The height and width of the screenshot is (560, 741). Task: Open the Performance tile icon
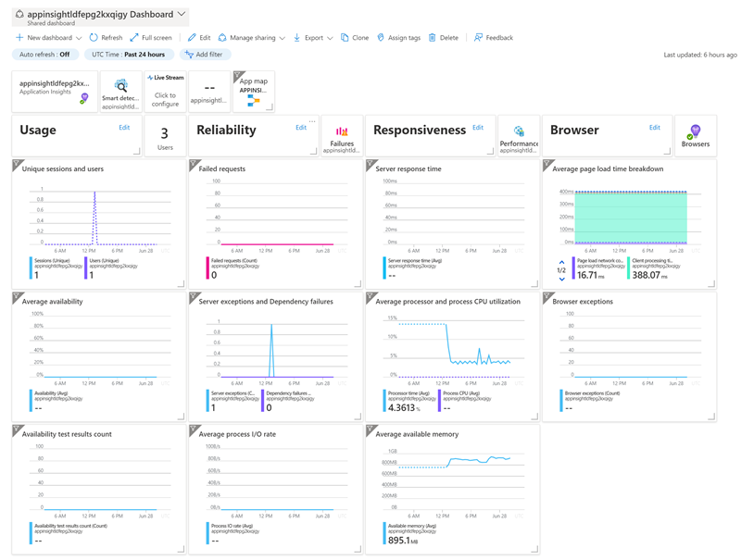519,131
